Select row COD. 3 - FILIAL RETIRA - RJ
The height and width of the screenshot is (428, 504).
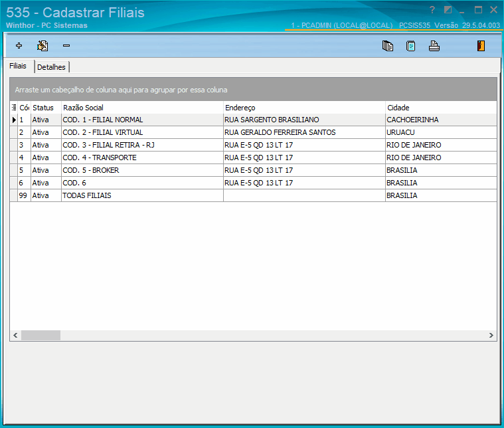[253, 145]
